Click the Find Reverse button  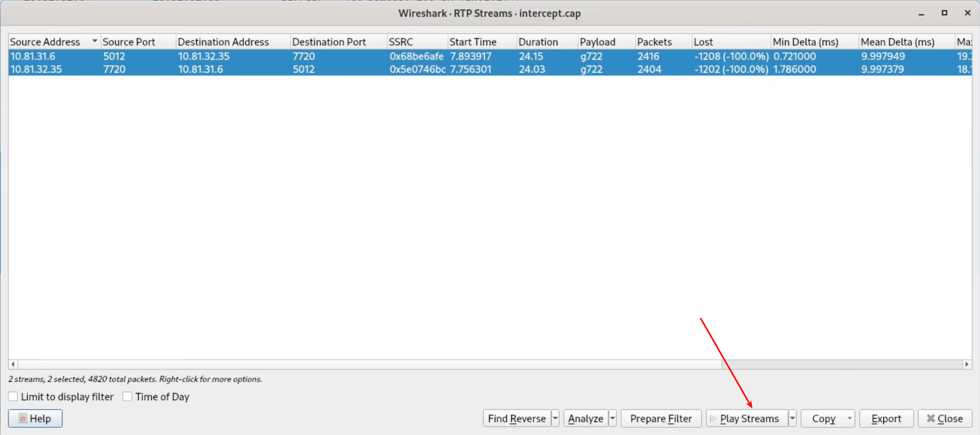pyautogui.click(x=517, y=419)
